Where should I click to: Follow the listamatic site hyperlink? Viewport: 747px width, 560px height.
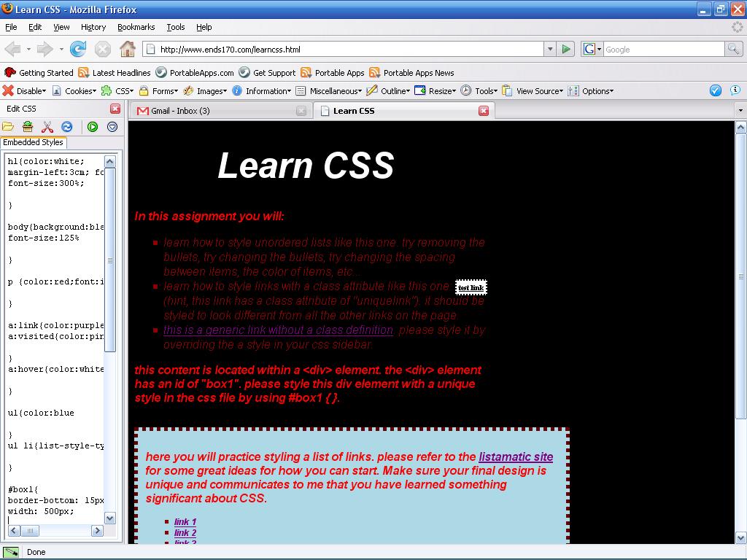tap(516, 457)
